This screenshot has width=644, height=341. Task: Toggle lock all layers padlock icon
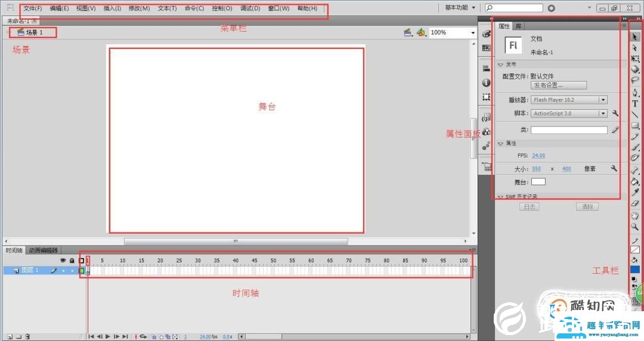[72, 261]
